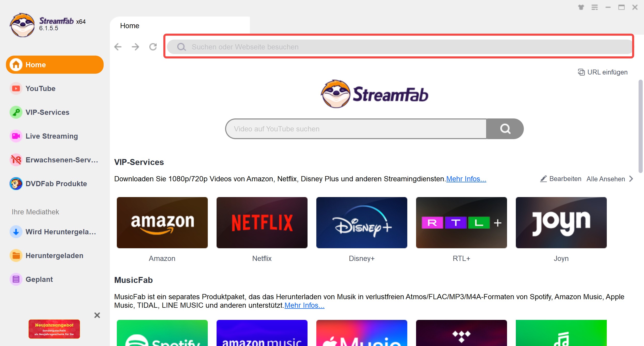
Task: Open the green LINE MUSIC tile
Action: coord(561,333)
